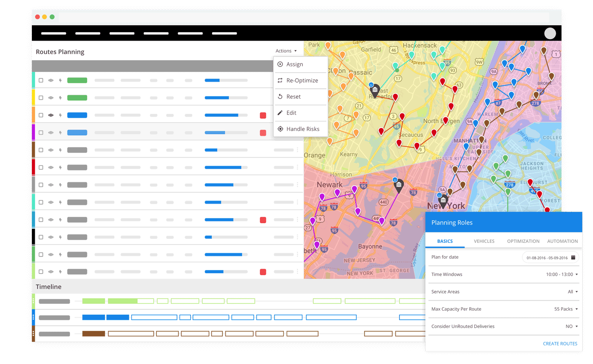Select the filled brown block in the timeline
The image size is (593, 364).
(93, 334)
